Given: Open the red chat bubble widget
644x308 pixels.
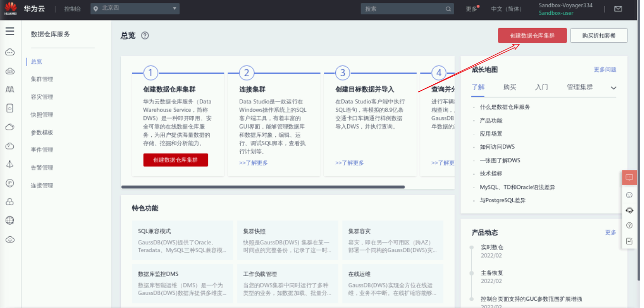Looking at the screenshot, I should (629, 178).
